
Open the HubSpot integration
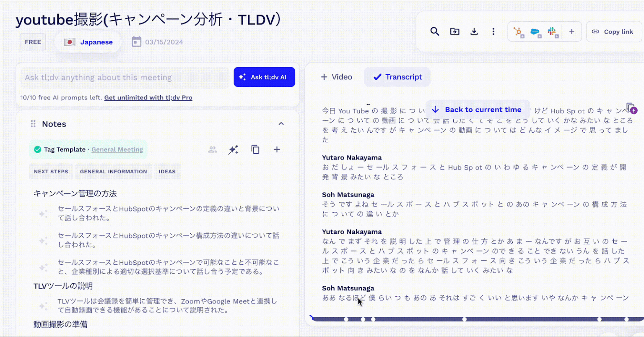pyautogui.click(x=518, y=31)
